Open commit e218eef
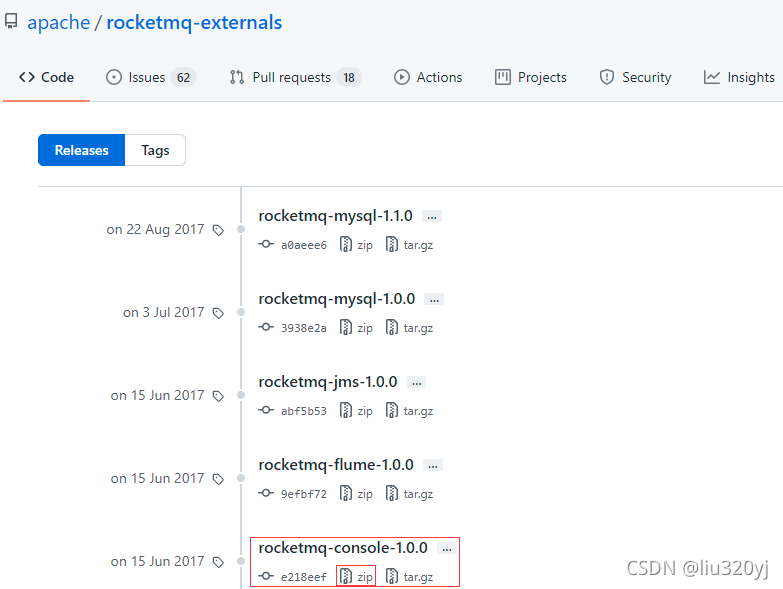The width and height of the screenshot is (783, 589). click(x=304, y=576)
